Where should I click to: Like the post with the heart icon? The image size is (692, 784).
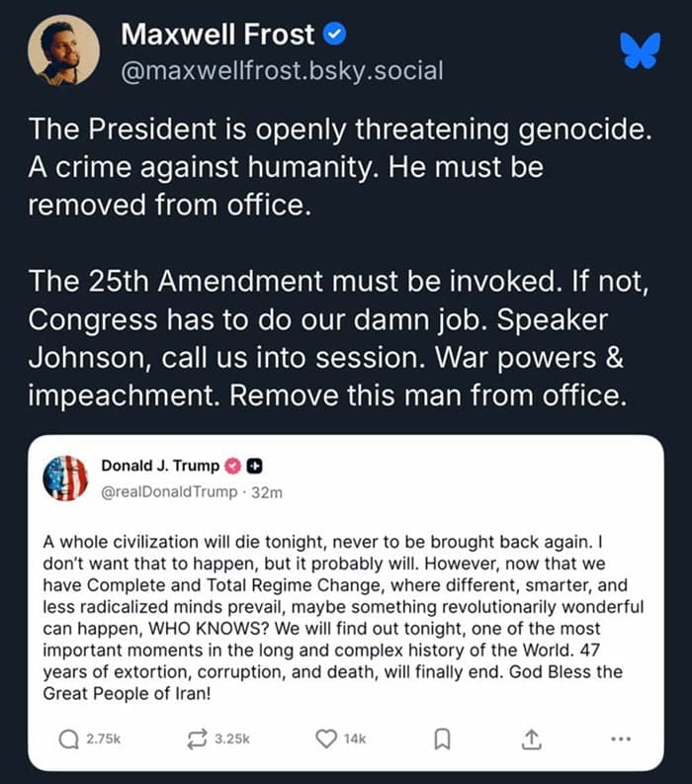point(327,738)
